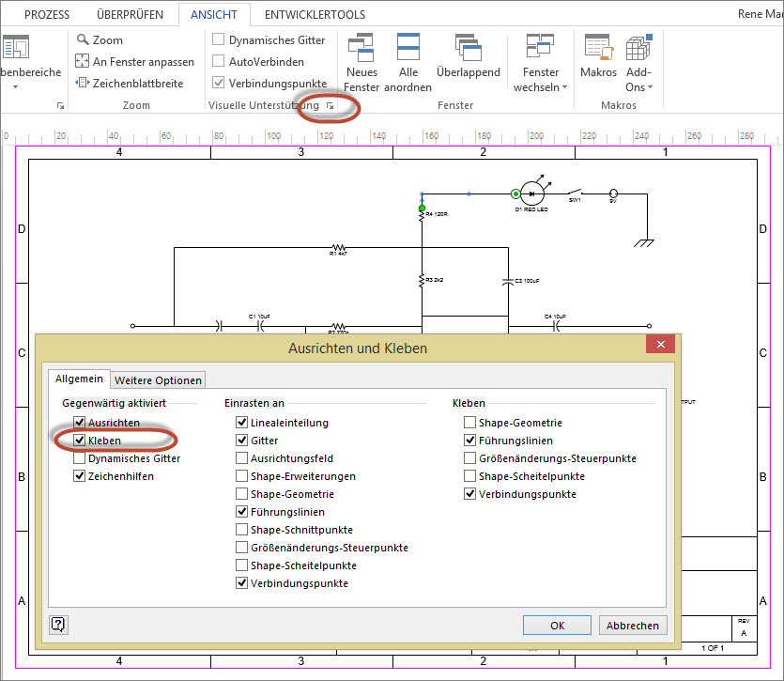Click the Zoom magnifier icon
784x681 pixels.
coord(83,40)
